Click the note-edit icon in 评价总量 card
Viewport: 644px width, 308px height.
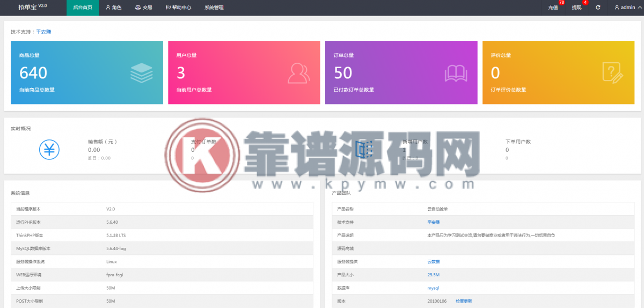click(613, 72)
